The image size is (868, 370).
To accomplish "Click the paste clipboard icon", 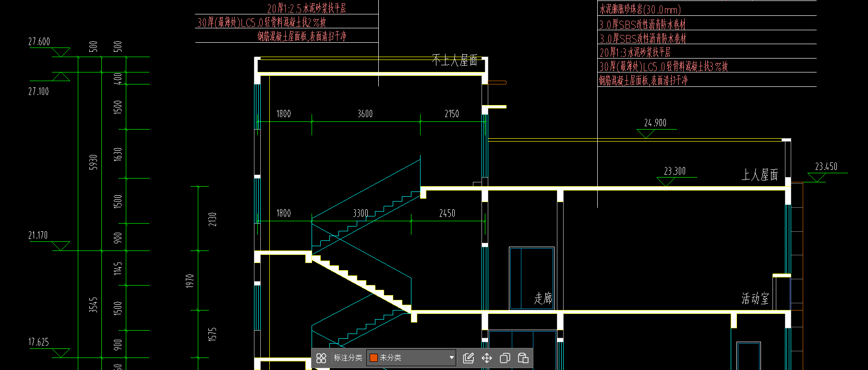I will pyautogui.click(x=523, y=358).
